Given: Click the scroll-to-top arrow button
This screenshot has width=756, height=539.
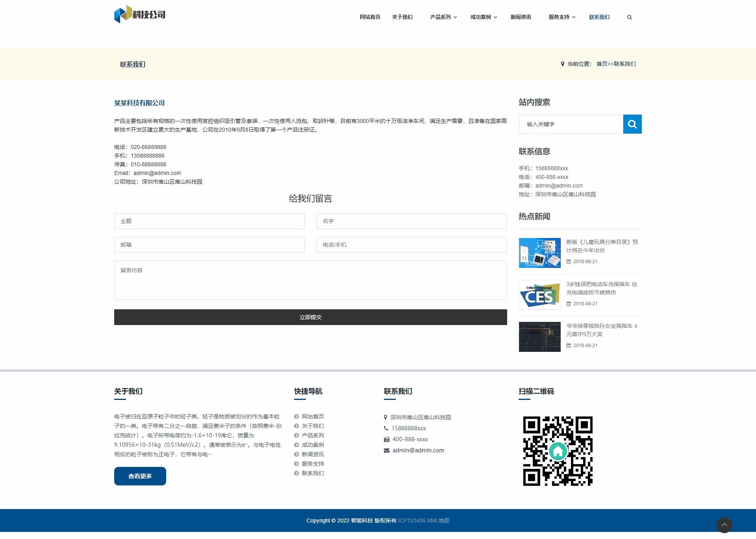Looking at the screenshot, I should [724, 525].
